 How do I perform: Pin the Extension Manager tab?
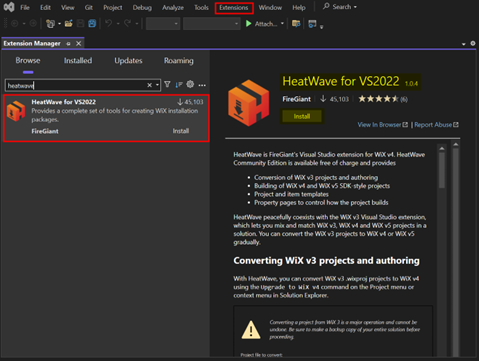pyautogui.click(x=68, y=44)
